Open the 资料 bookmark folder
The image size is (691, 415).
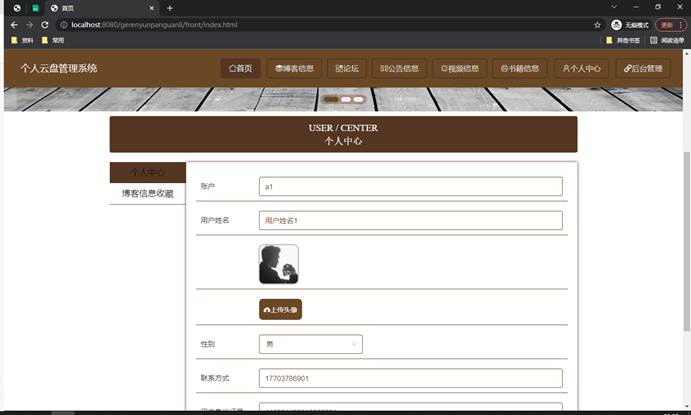pos(22,40)
